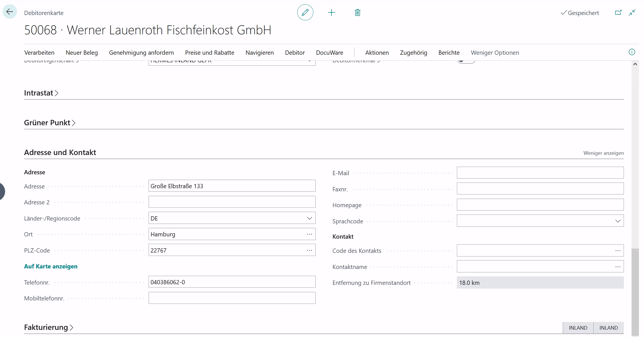
Task: Open the Navigieren menu
Action: pyautogui.click(x=260, y=53)
